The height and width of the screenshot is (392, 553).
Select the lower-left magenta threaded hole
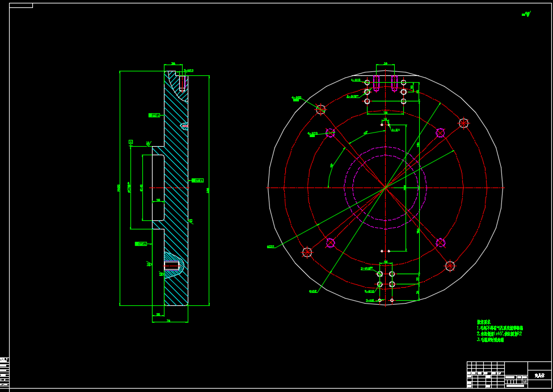point(330,242)
